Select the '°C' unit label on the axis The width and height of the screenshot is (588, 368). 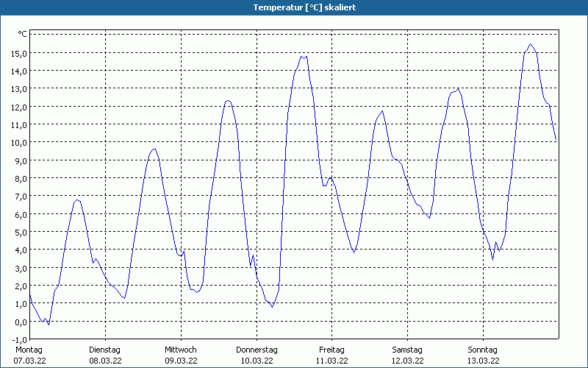pos(23,34)
